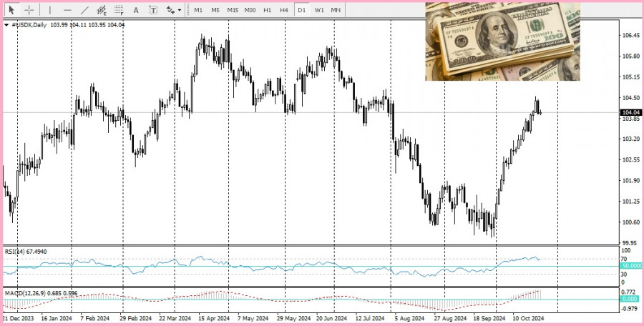Activate the crosshair tool
This screenshot has height=326, width=644.
(x=29, y=10)
